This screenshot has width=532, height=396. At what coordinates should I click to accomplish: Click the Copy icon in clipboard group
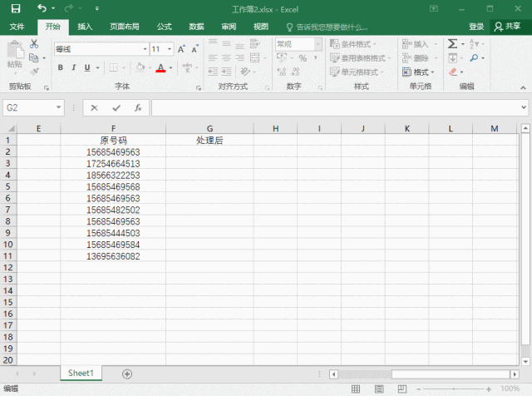33,57
